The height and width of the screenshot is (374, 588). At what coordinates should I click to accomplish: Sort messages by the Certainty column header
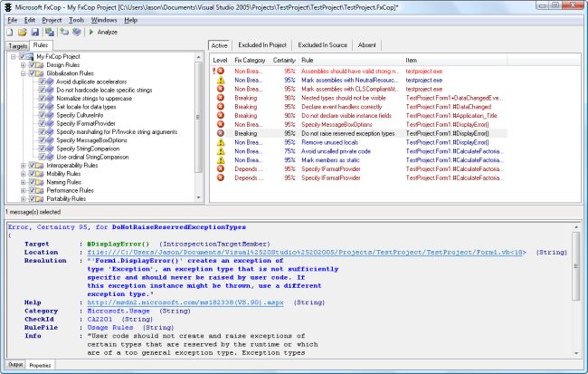pyautogui.click(x=284, y=59)
